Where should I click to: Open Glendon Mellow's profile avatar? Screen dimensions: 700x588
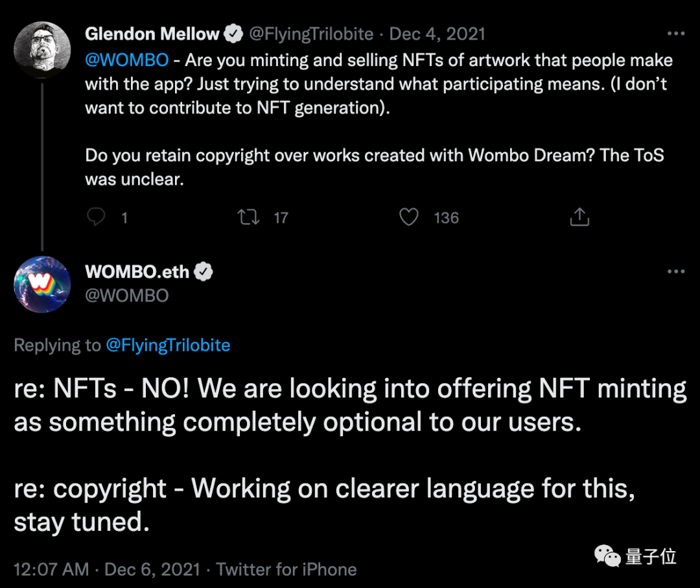[x=42, y=50]
